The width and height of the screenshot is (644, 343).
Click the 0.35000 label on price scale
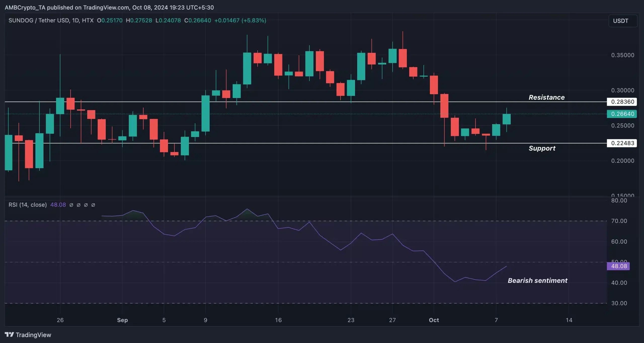pos(623,55)
